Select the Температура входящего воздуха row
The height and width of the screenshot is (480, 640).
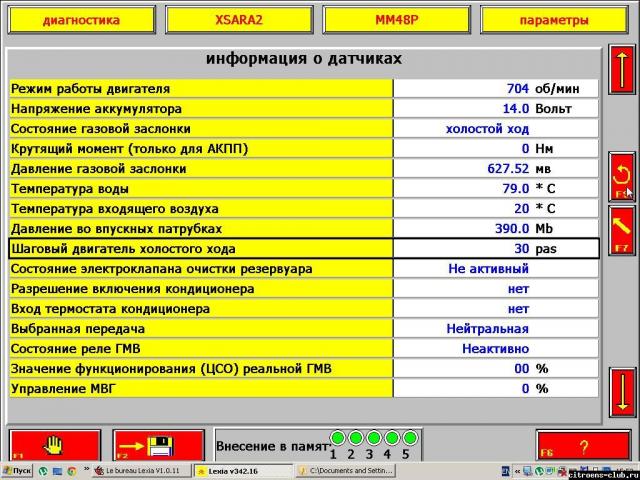tap(304, 209)
